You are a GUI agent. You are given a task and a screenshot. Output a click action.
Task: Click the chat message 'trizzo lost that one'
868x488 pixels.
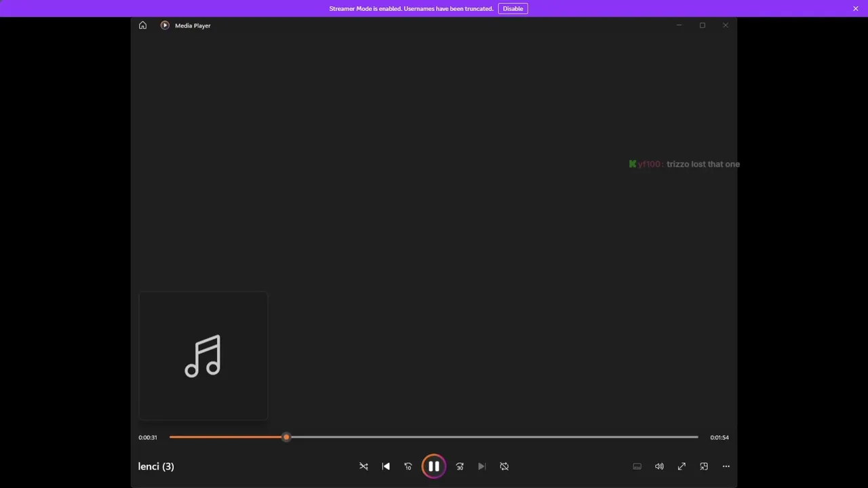[x=703, y=164]
